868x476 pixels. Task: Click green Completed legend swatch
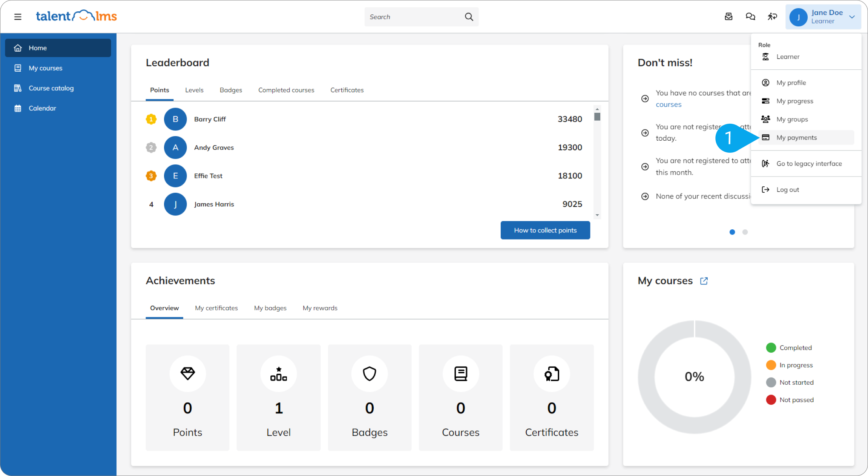(x=771, y=348)
